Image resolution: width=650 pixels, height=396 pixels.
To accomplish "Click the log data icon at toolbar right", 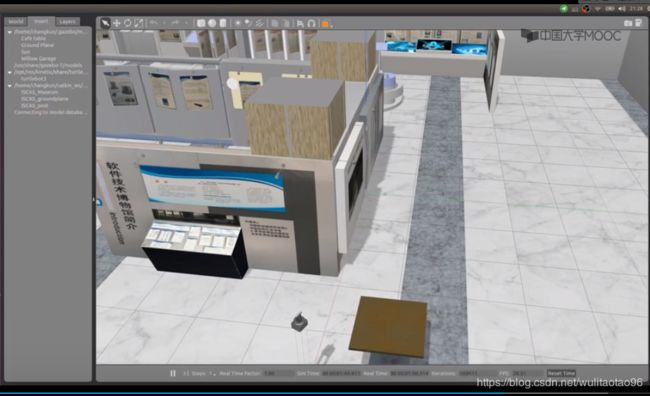I will point(639,23).
